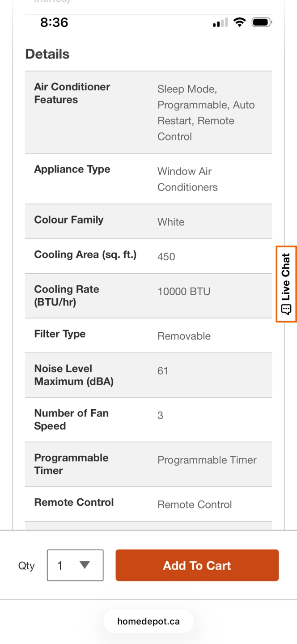Select the Remote Control row label

point(74,502)
